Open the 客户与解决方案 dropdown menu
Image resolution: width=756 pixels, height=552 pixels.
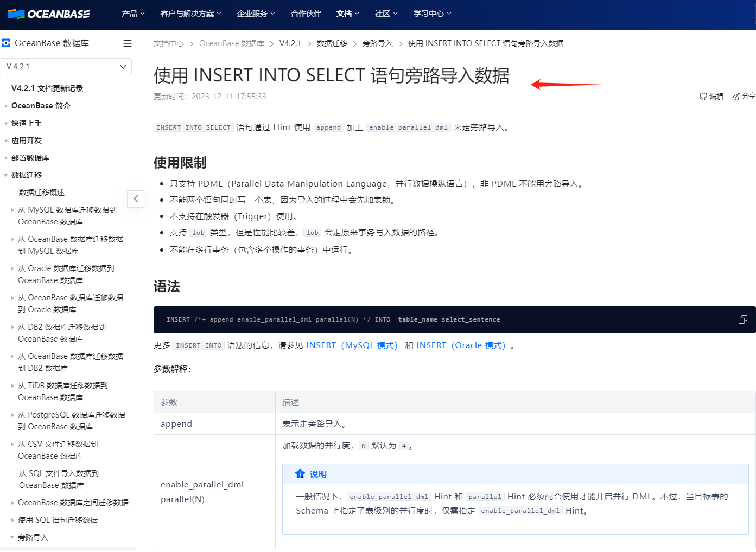(x=191, y=14)
